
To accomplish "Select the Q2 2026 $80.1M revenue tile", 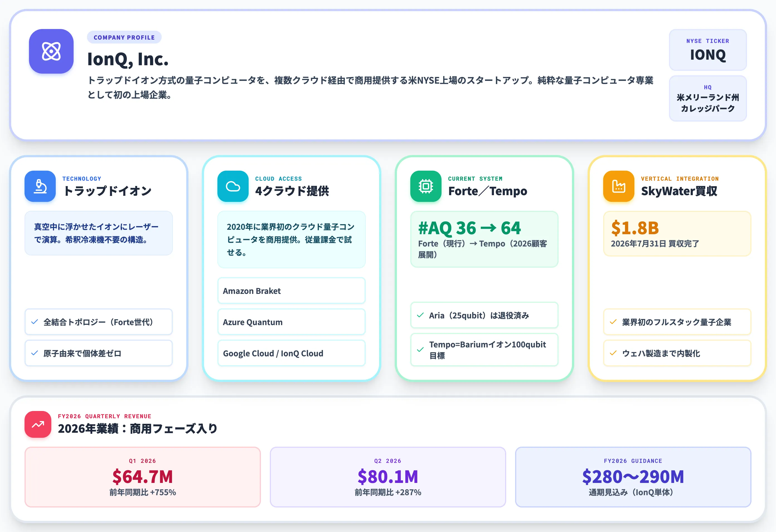I will [388, 477].
